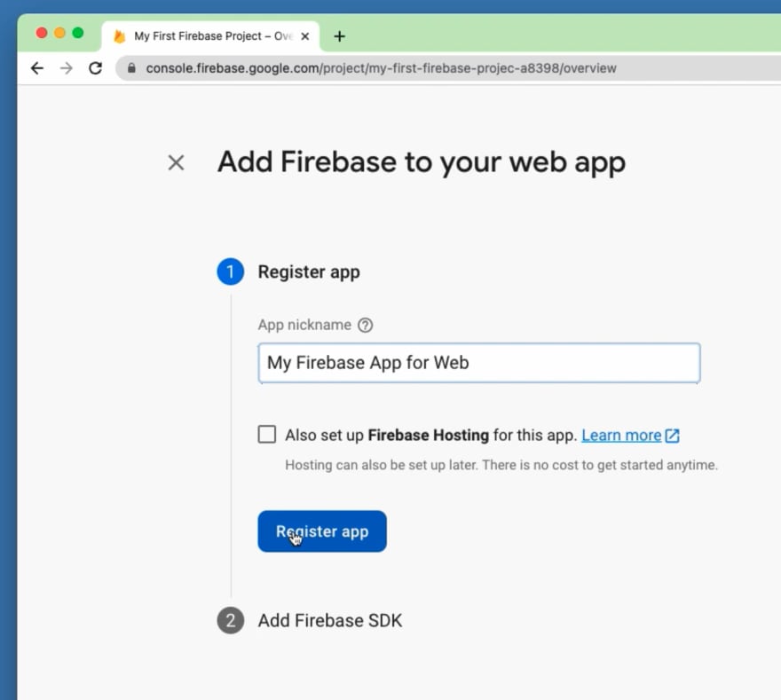Click the App nickname help question mark icon

click(365, 325)
